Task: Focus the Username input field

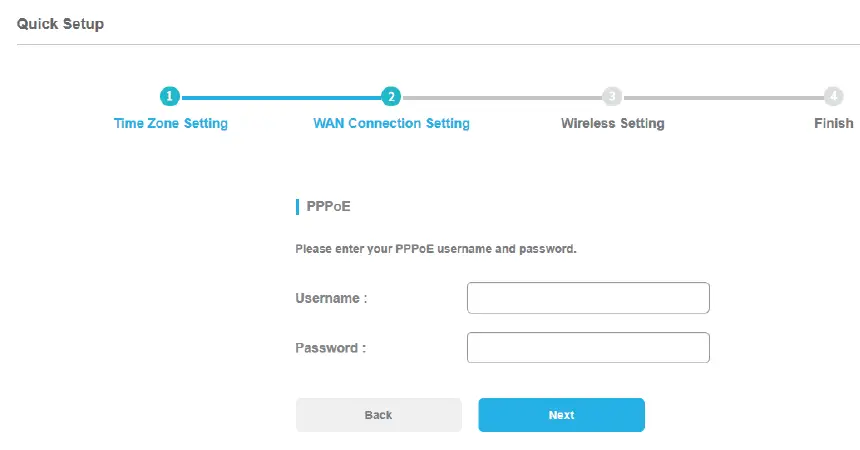Action: pos(588,298)
